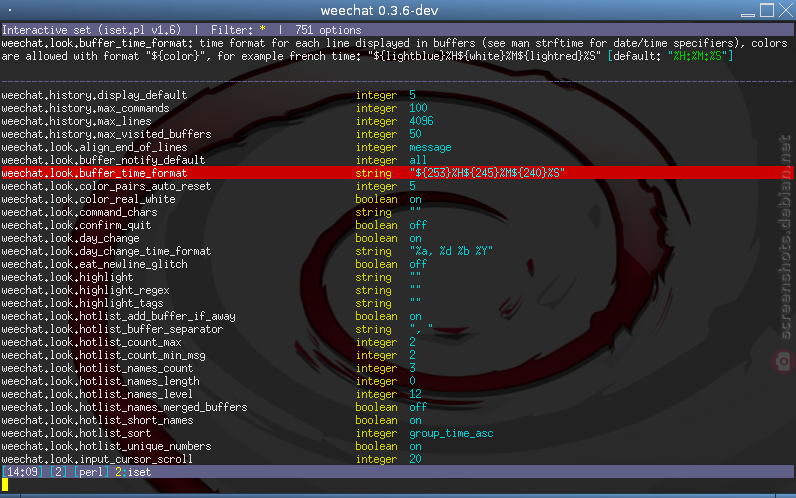
Task: Maximize the weechat window
Action: (767, 10)
